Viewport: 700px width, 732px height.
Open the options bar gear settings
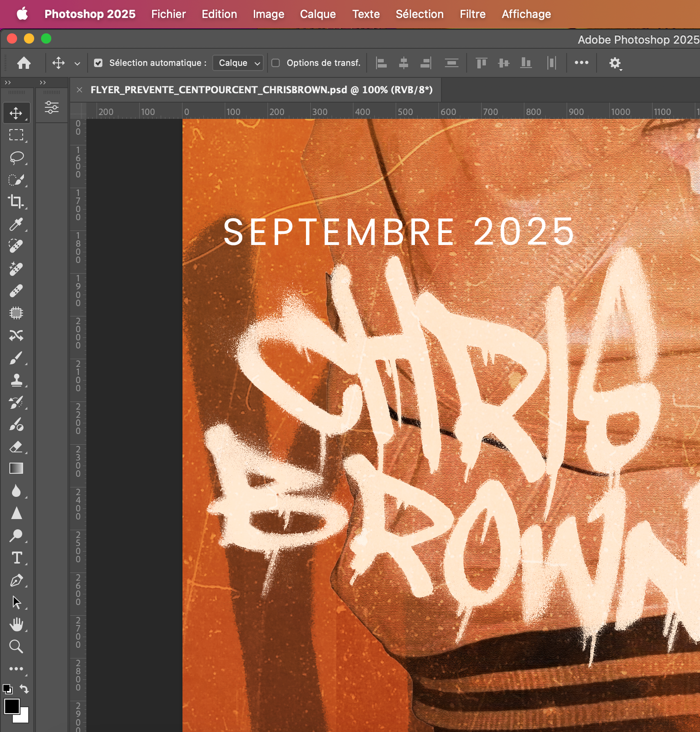click(615, 63)
